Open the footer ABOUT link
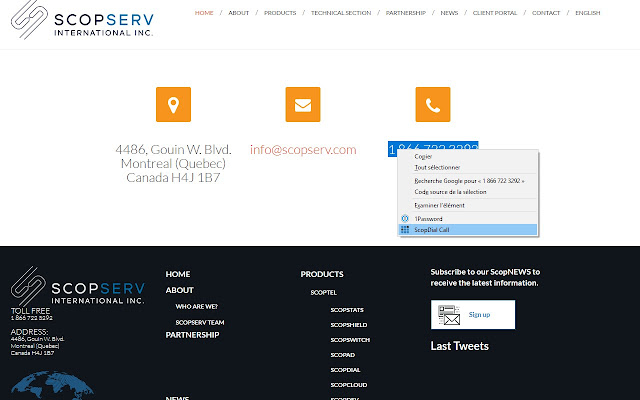640x400 pixels. click(180, 290)
